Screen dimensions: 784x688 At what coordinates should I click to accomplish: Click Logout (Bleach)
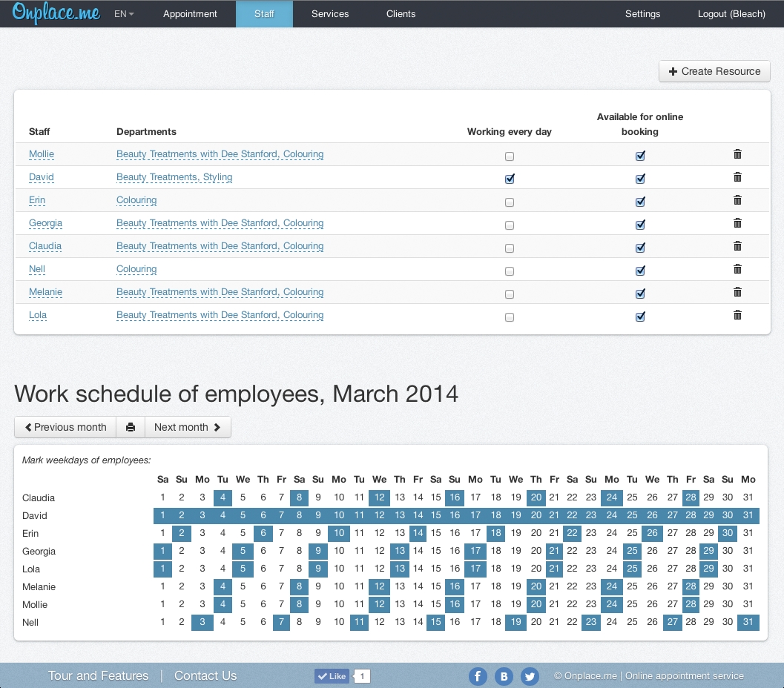(x=731, y=14)
